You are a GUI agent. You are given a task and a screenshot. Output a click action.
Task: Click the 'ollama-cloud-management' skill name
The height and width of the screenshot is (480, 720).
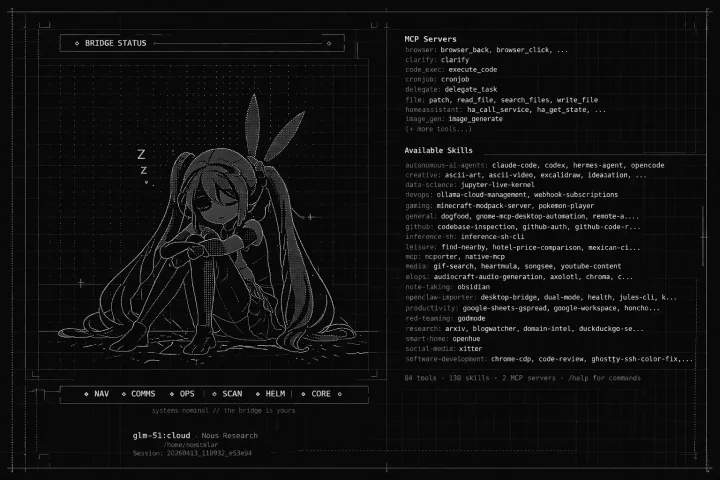tap(481, 194)
